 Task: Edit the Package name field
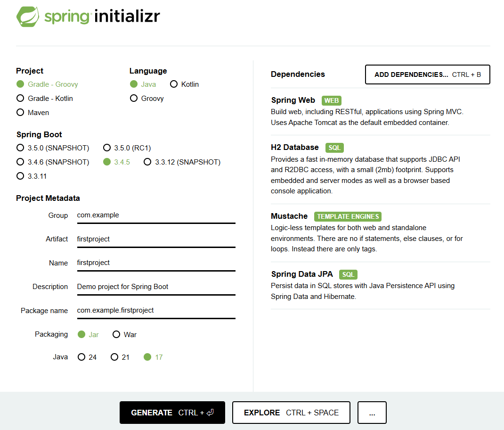pos(156,311)
